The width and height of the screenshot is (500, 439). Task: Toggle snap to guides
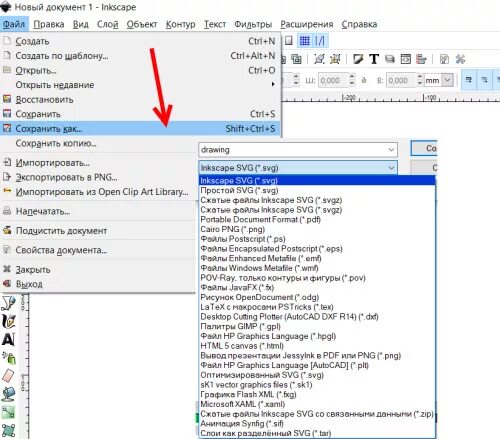click(320, 41)
